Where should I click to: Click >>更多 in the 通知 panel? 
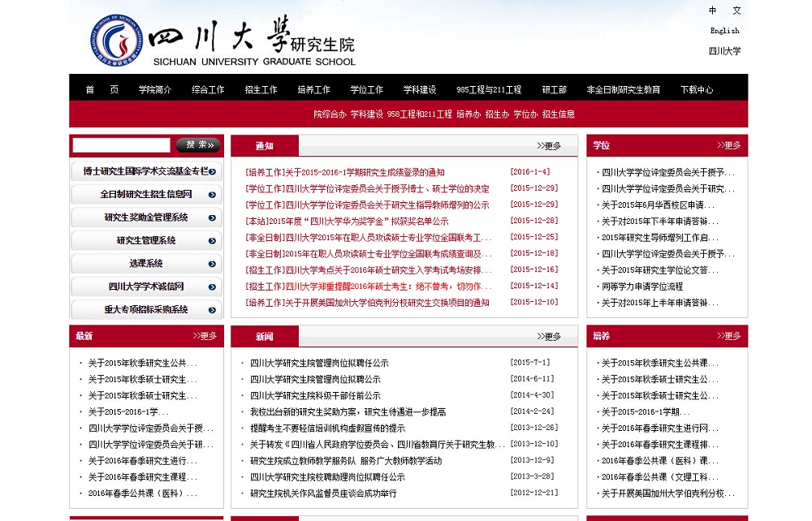coord(549,146)
